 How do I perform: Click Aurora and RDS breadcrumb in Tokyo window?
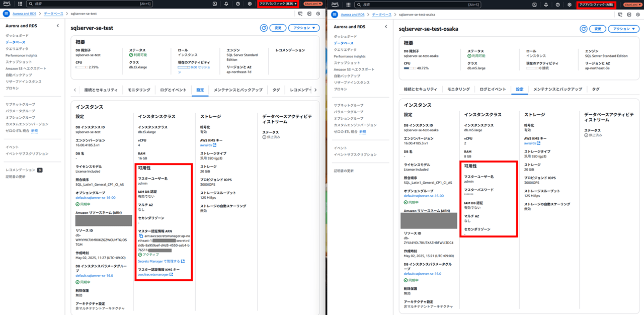(25, 15)
